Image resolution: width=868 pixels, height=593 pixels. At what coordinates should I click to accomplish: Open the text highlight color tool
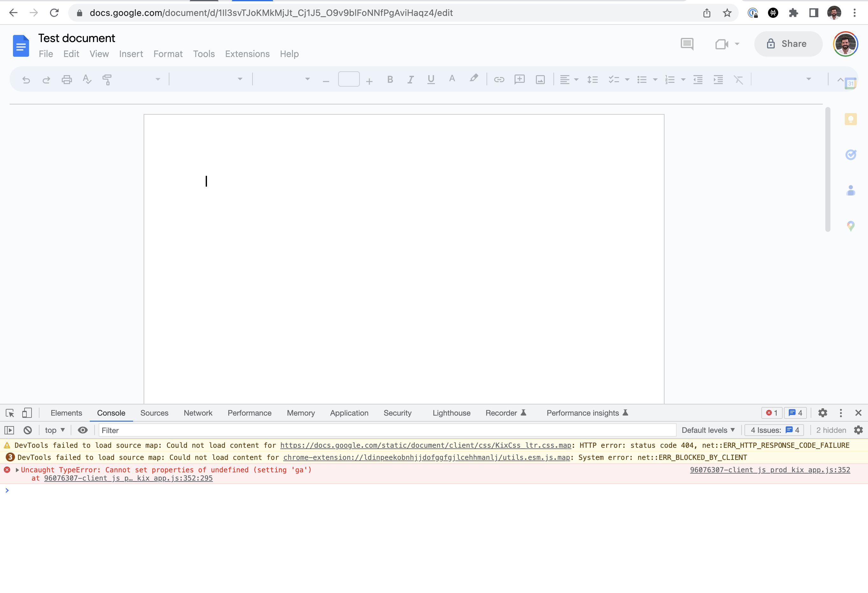click(x=473, y=79)
